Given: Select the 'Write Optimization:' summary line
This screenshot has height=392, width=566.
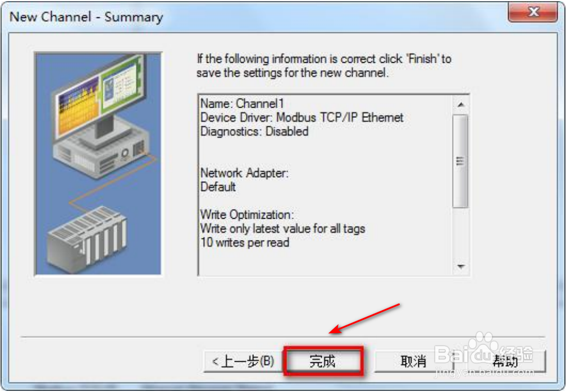Looking at the screenshot, I should click(x=247, y=215).
